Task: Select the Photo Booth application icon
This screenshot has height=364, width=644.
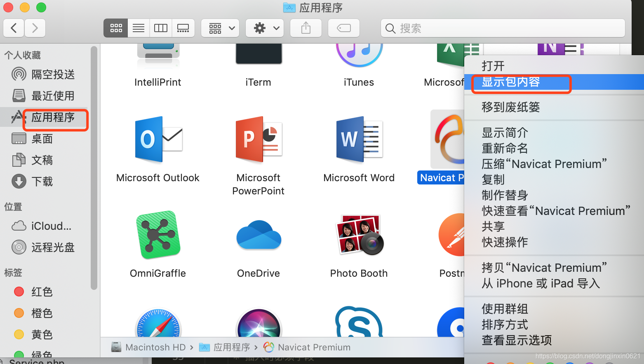Action: tap(359, 235)
